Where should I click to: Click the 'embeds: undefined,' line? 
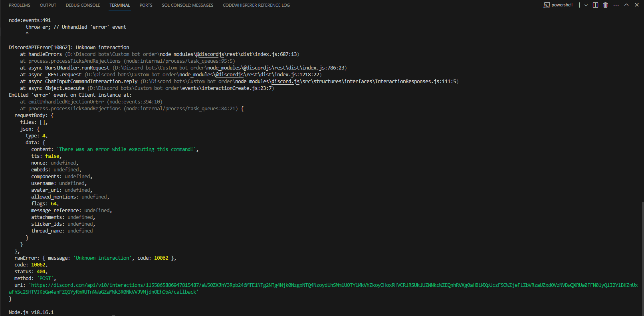(x=56, y=170)
